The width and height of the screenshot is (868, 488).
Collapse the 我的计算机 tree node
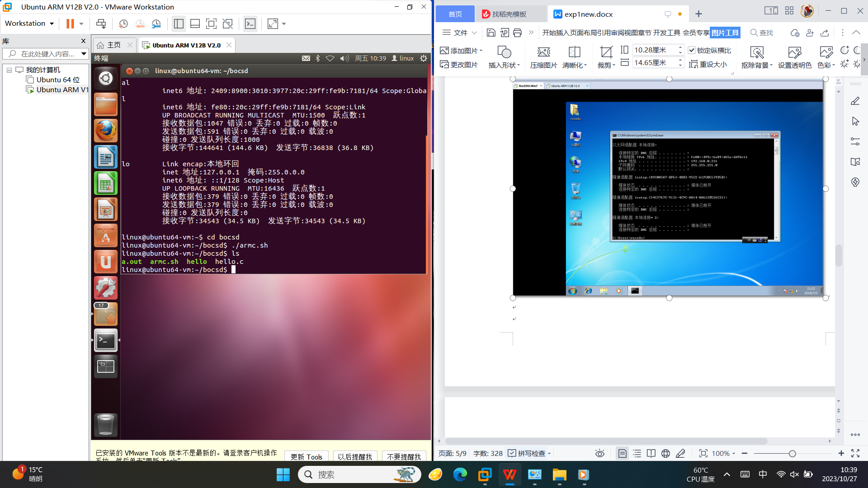pos(9,70)
